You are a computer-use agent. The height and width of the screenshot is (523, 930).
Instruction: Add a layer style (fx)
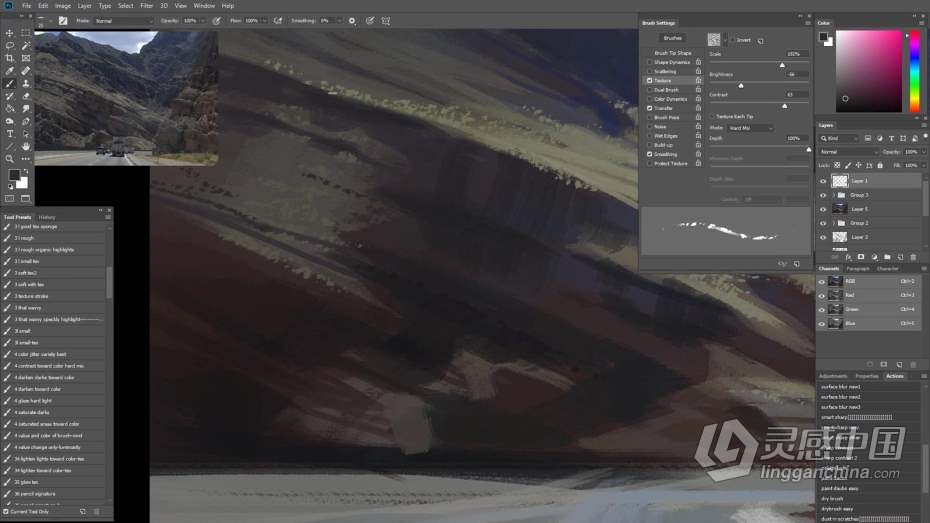[848, 257]
